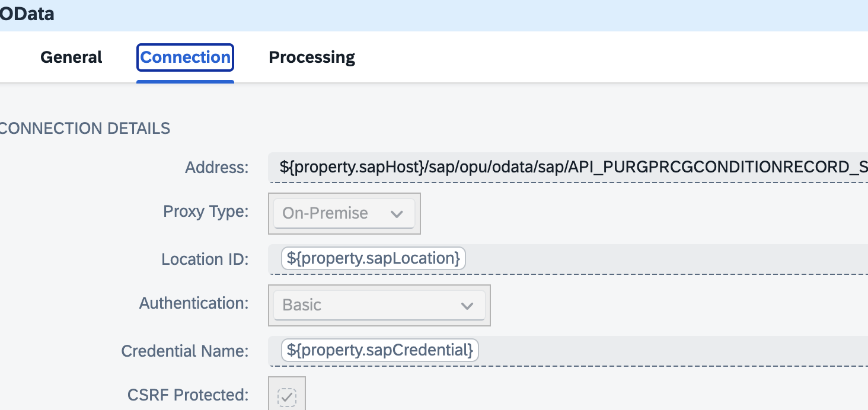Click inside the Address field

pos(534,168)
